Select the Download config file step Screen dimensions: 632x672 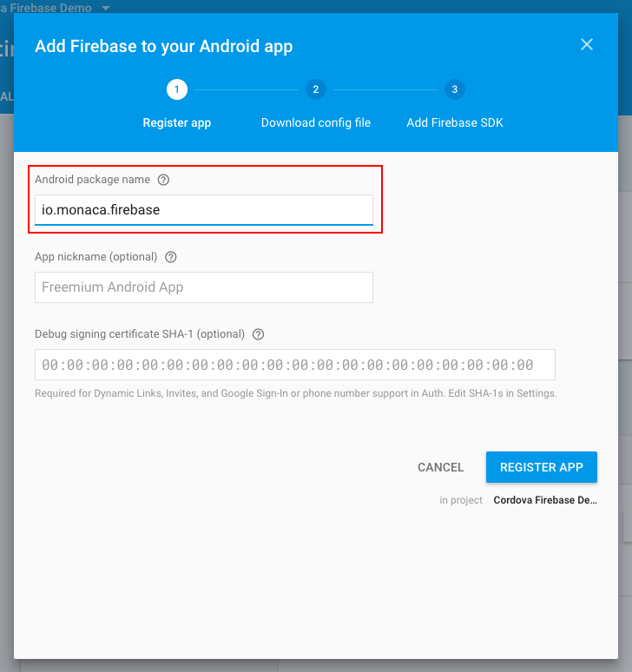pos(316,122)
